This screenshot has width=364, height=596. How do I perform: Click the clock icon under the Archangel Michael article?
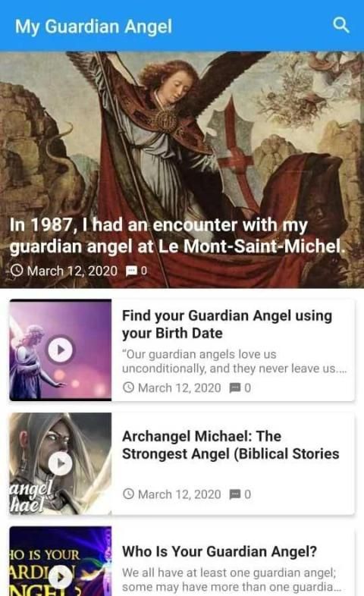point(128,494)
